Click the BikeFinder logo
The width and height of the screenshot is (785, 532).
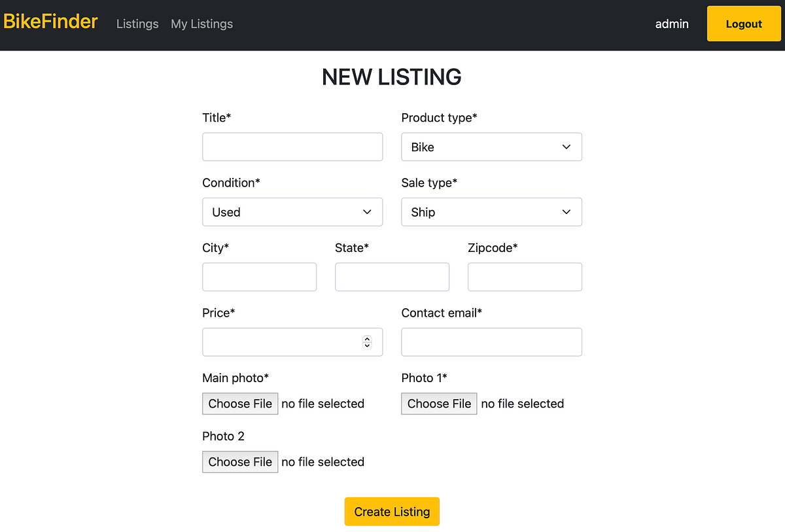(50, 21)
